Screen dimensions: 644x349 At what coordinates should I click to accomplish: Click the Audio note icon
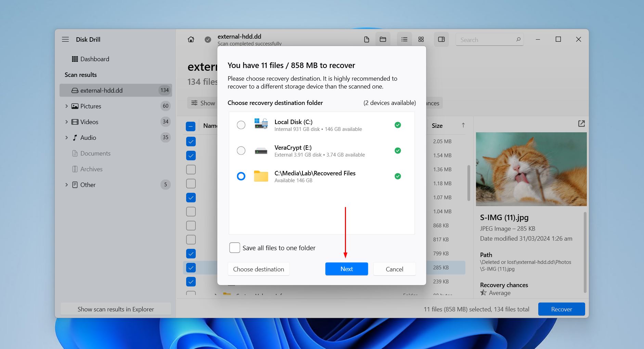(75, 138)
